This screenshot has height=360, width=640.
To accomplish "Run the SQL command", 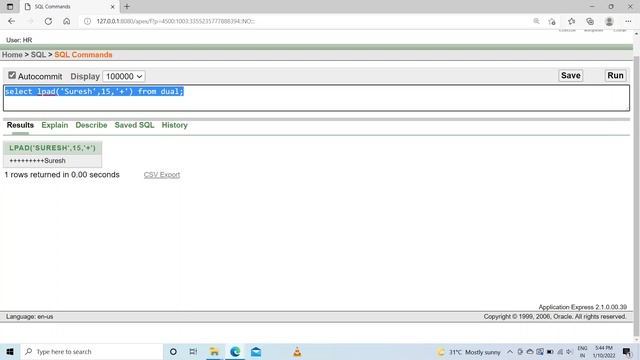I will [x=615, y=76].
